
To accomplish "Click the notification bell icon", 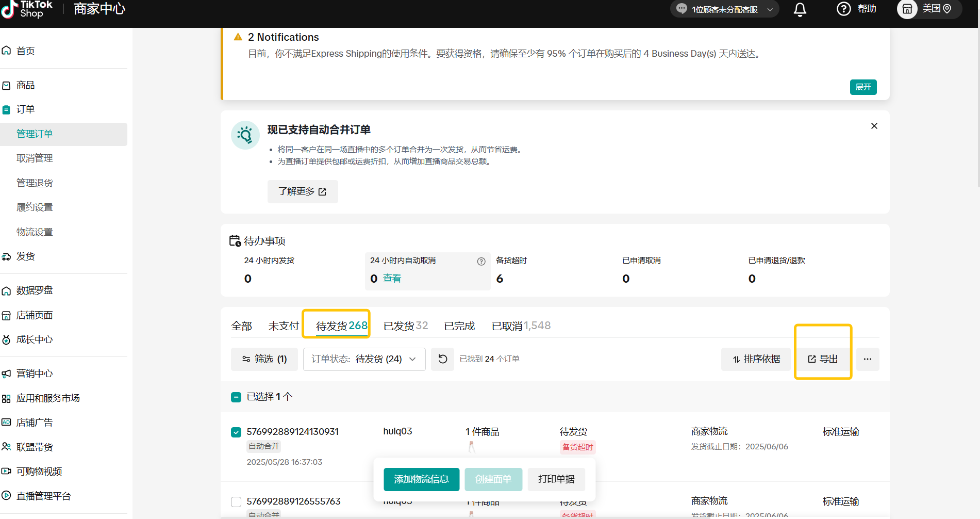I will (800, 9).
